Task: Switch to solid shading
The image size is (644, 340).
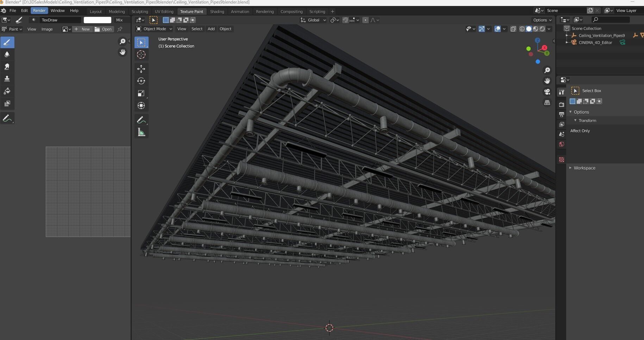Action: [x=529, y=29]
